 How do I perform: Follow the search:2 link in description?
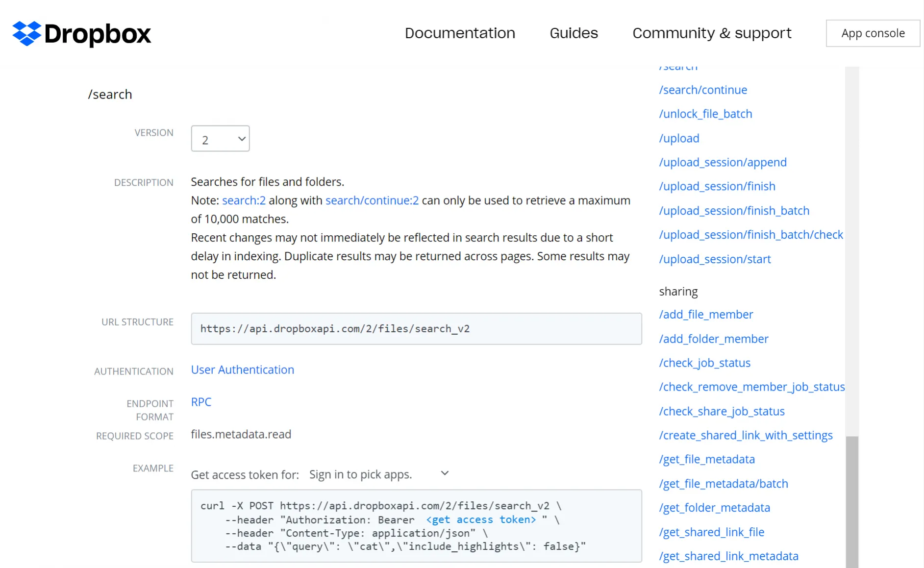click(244, 200)
